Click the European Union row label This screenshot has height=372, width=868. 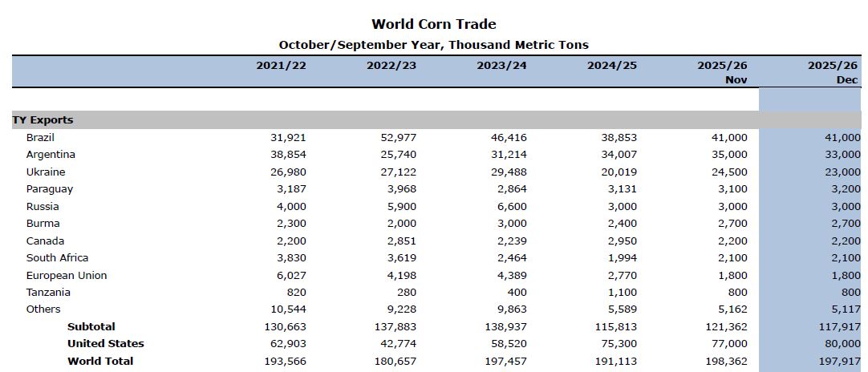(66, 276)
